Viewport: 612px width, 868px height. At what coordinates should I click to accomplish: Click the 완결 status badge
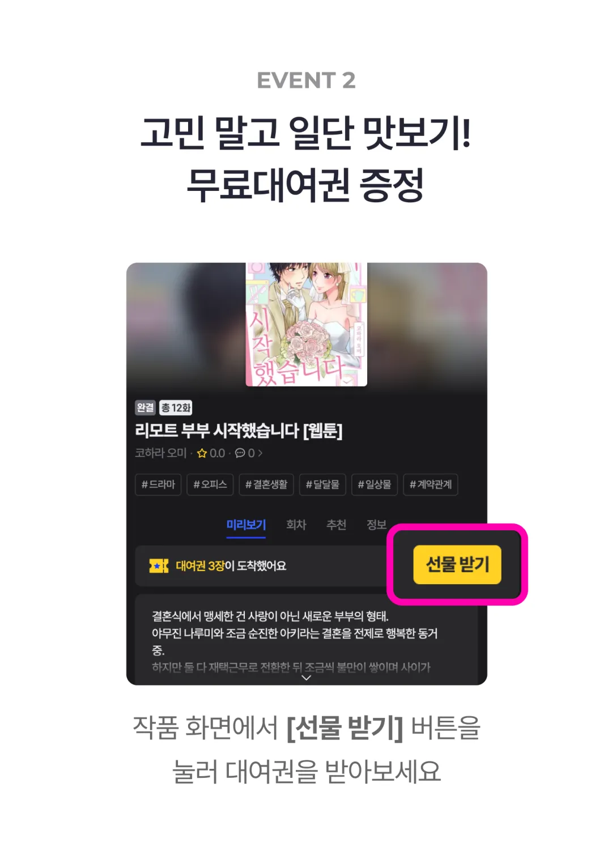click(x=145, y=407)
